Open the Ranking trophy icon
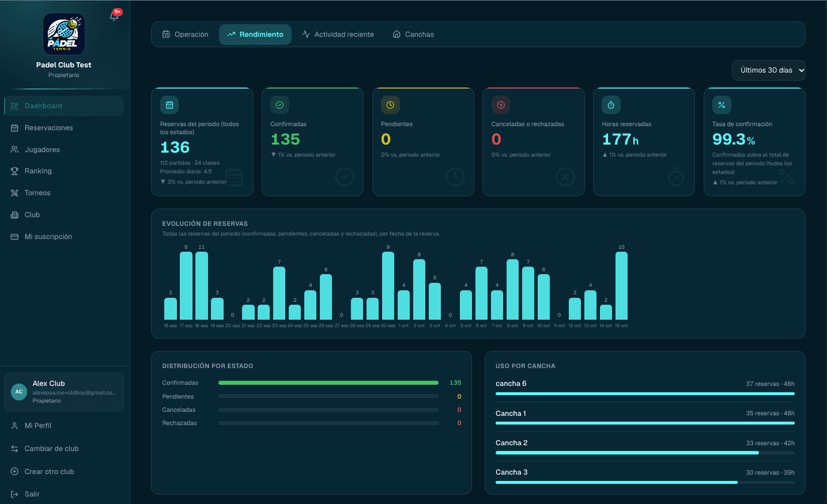Viewport: 827px width, 504px height. coord(14,171)
